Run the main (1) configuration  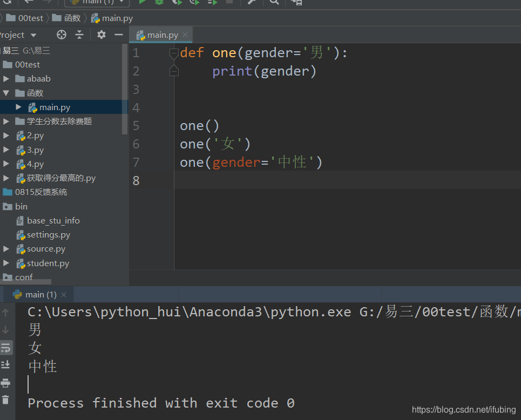click(x=142, y=2)
